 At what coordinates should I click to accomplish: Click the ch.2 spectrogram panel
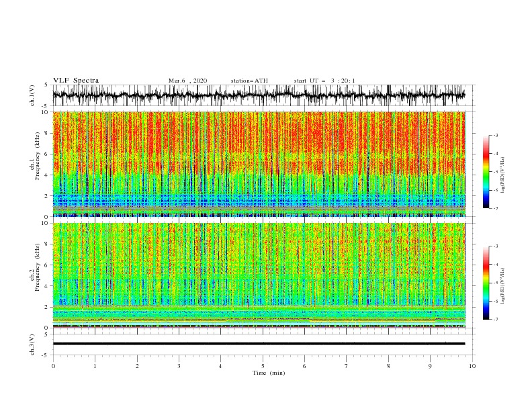(x=259, y=275)
